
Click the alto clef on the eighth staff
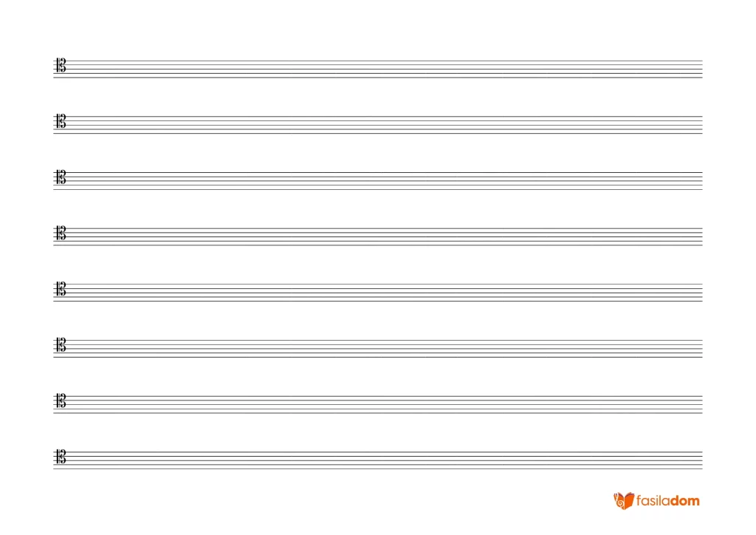pyautogui.click(x=61, y=457)
